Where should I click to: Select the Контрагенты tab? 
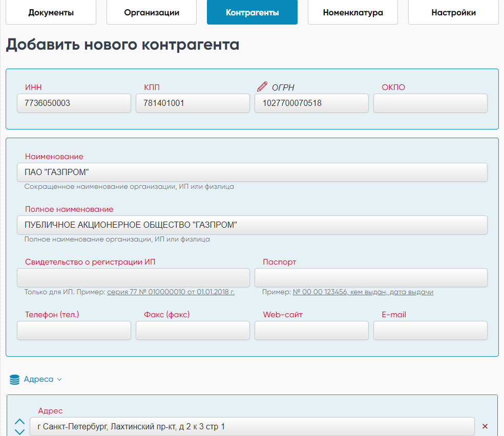tap(252, 12)
